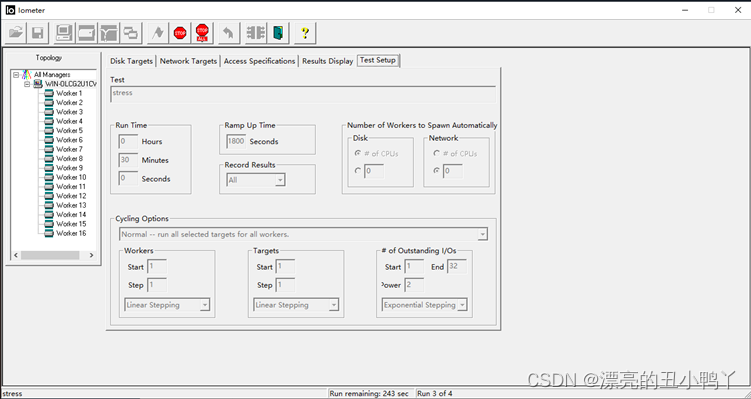
Task: Select Network fixed number radio button
Action: [436, 171]
